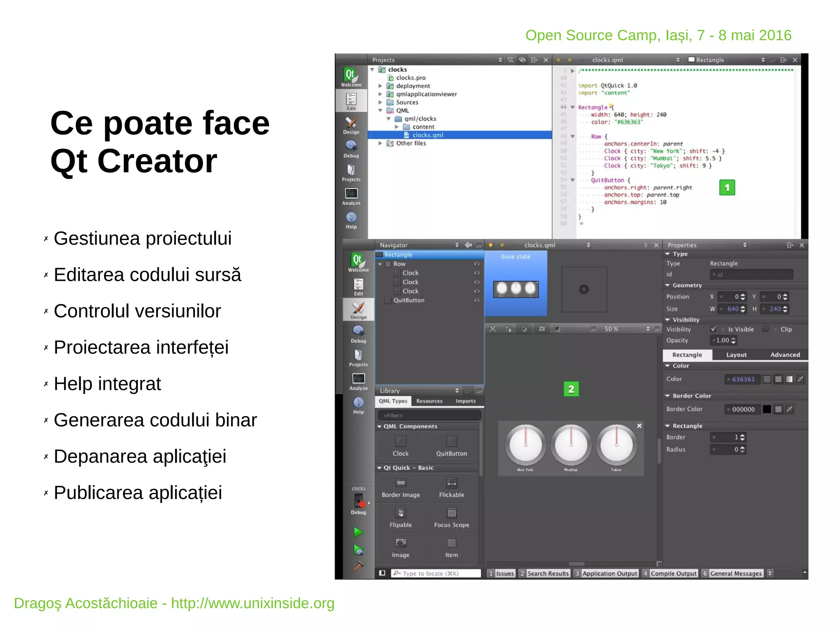Run the project with green play button
The height and width of the screenshot is (630, 840).
pos(358,532)
